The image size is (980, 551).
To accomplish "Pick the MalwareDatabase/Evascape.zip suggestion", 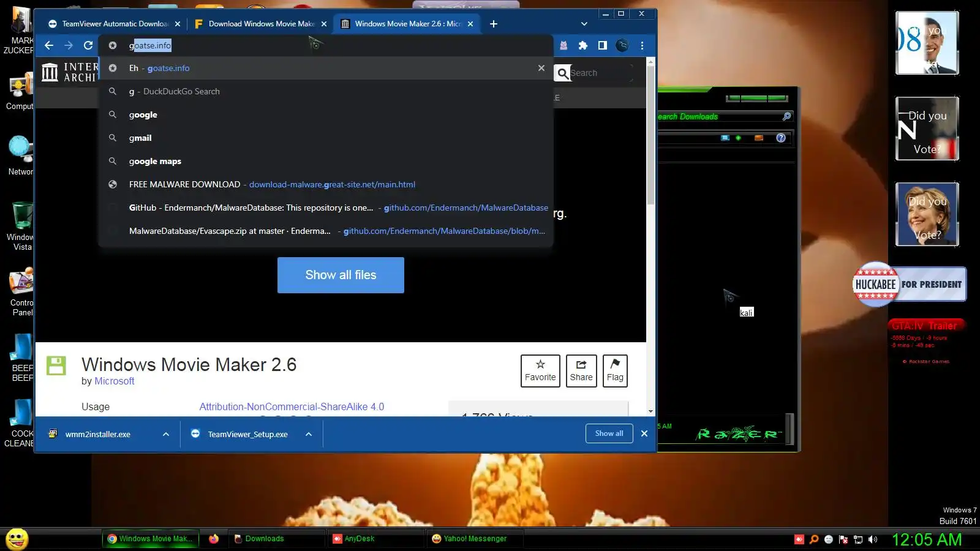I will [326, 231].
